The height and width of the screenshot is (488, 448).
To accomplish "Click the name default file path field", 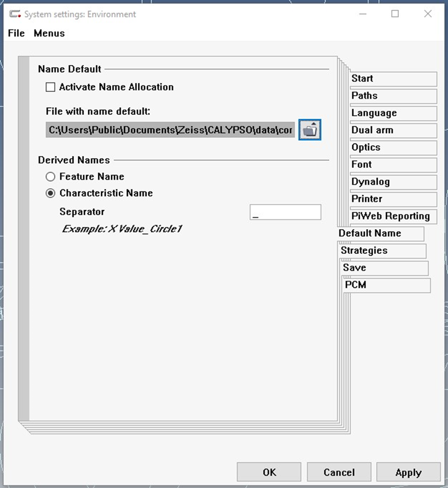I will (170, 130).
